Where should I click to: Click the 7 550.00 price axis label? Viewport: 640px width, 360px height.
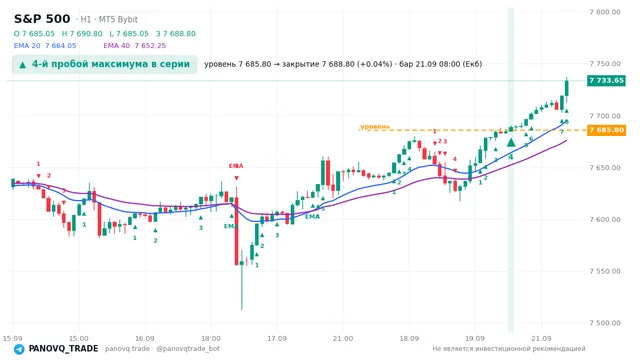coord(605,271)
